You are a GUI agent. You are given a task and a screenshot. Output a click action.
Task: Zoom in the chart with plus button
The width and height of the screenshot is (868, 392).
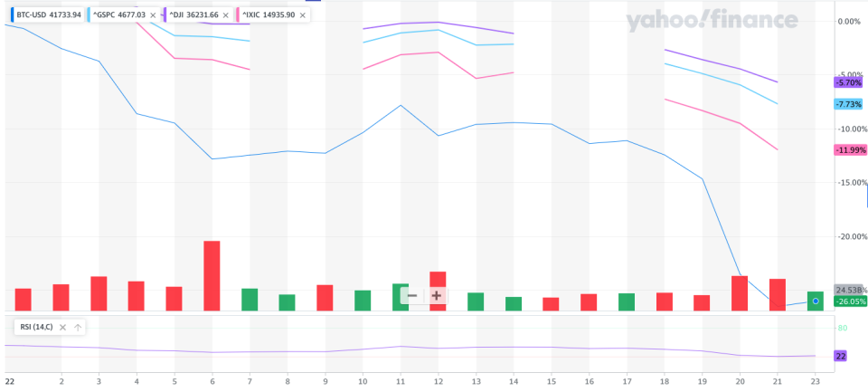click(436, 295)
